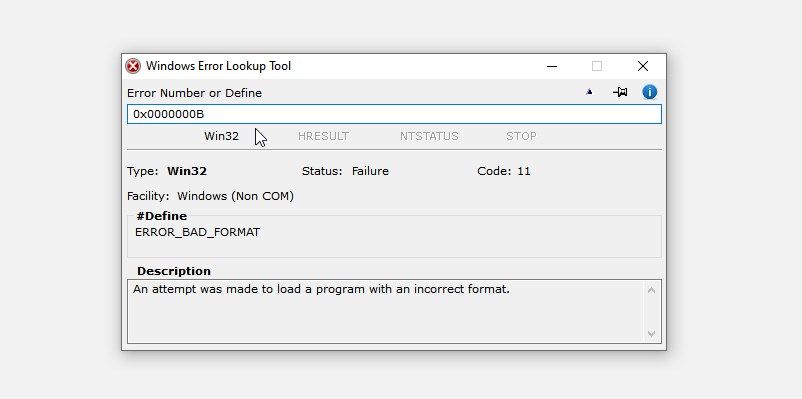Click the Windows Error Lookup Tool title text
Screen dimensions: 802x399
(x=218, y=66)
